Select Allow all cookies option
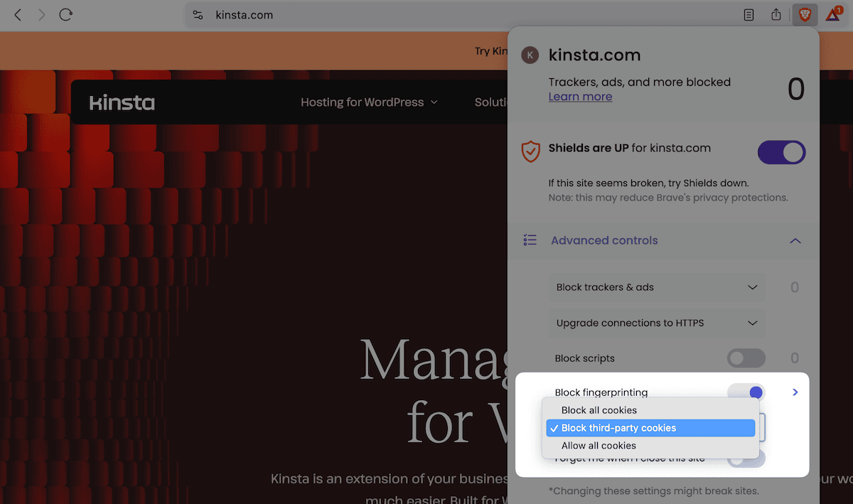The image size is (853, 504). click(650, 446)
